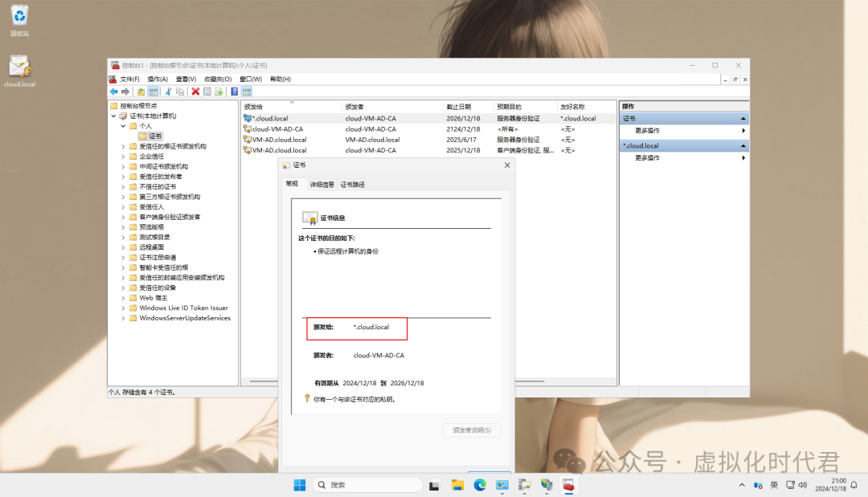Open File Explorer from the taskbar
This screenshot has width=868, height=497.
457,485
